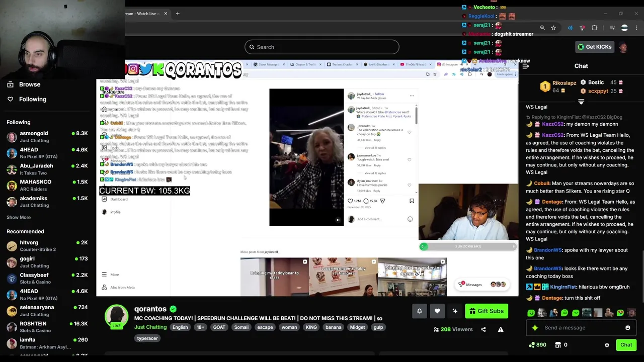Click the Gift Subs button
Viewport: 644px width, 362px height.
tap(487, 311)
